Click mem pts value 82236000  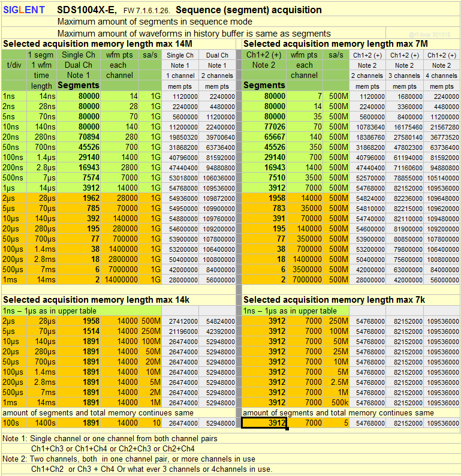tap(405, 198)
